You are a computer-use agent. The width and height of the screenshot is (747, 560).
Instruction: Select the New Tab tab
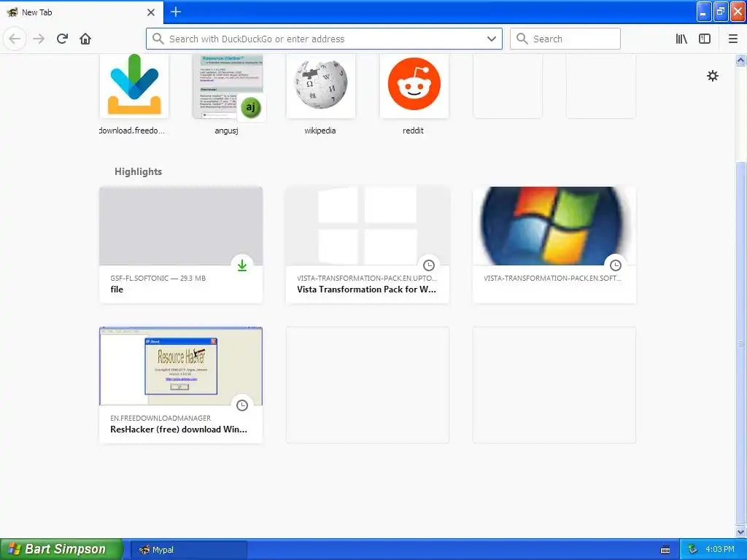click(x=81, y=12)
